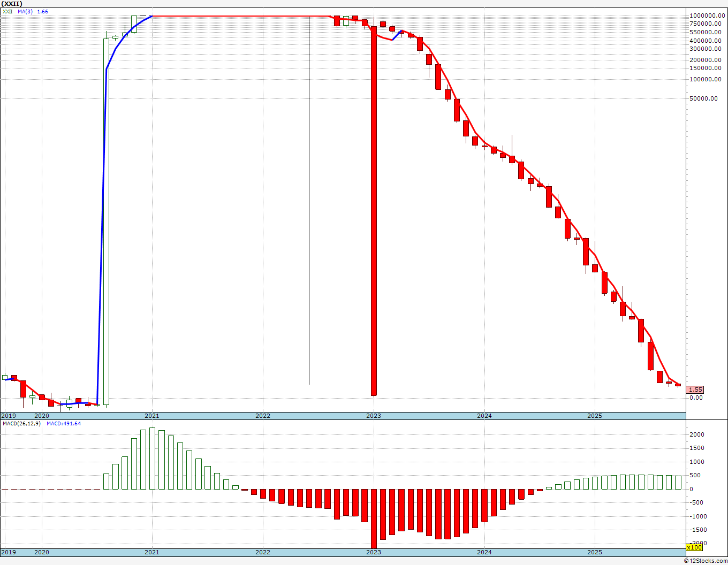728x565 pixels.
Task: Select the 0.00 price axis label
Action: tap(696, 398)
